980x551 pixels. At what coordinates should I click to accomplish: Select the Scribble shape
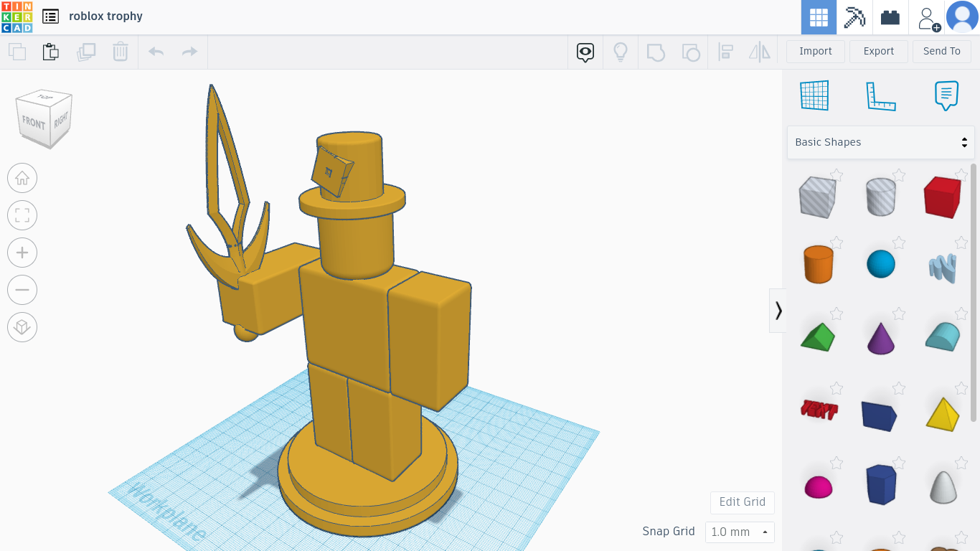click(x=943, y=268)
